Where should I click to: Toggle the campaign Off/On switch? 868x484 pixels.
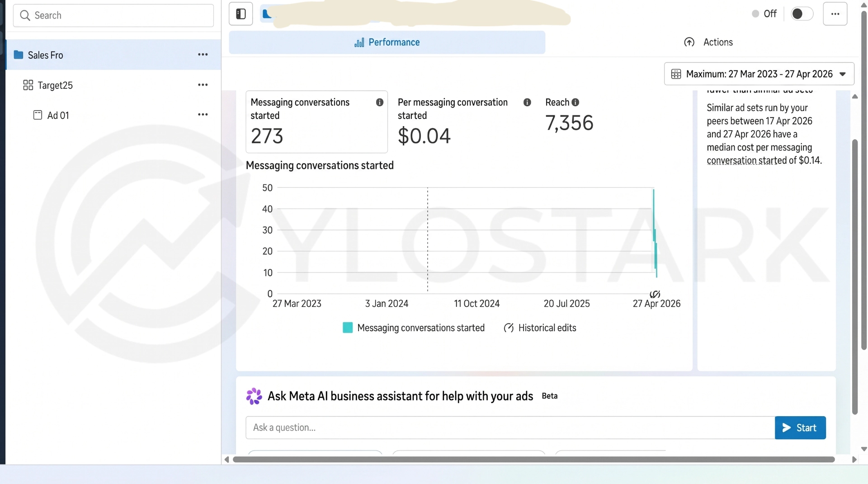point(802,14)
